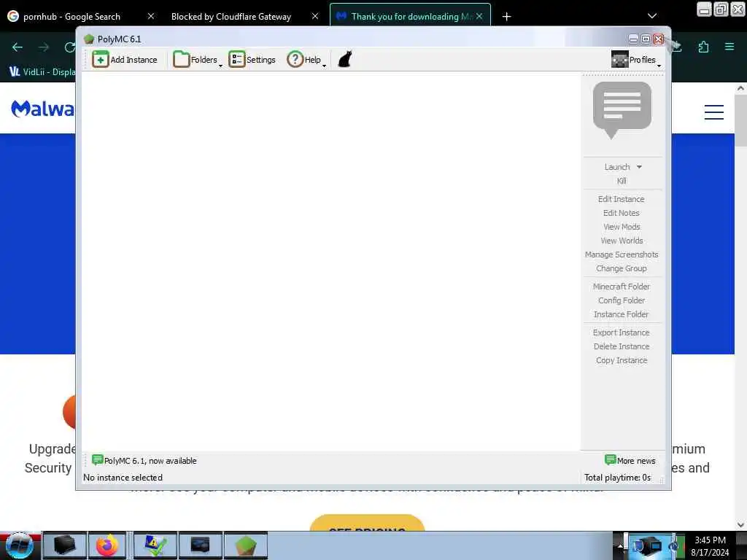Click Edit Notes in sidebar
747x560 pixels.
point(622,213)
